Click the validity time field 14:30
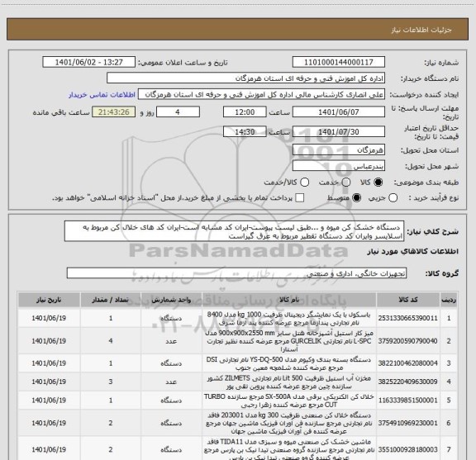Viewport: 476px width, 460px height. pyautogui.click(x=245, y=131)
